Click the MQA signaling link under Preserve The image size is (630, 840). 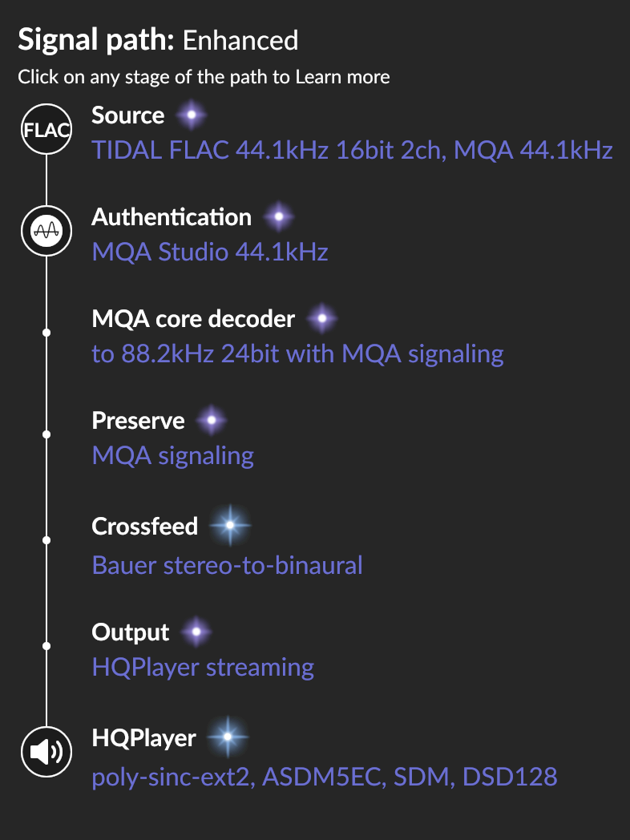[172, 456]
